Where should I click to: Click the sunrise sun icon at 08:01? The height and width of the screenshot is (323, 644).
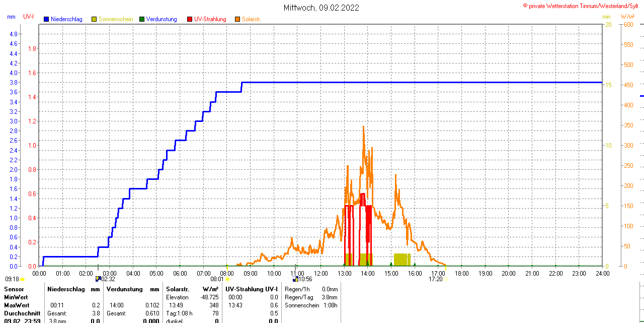pos(227,279)
